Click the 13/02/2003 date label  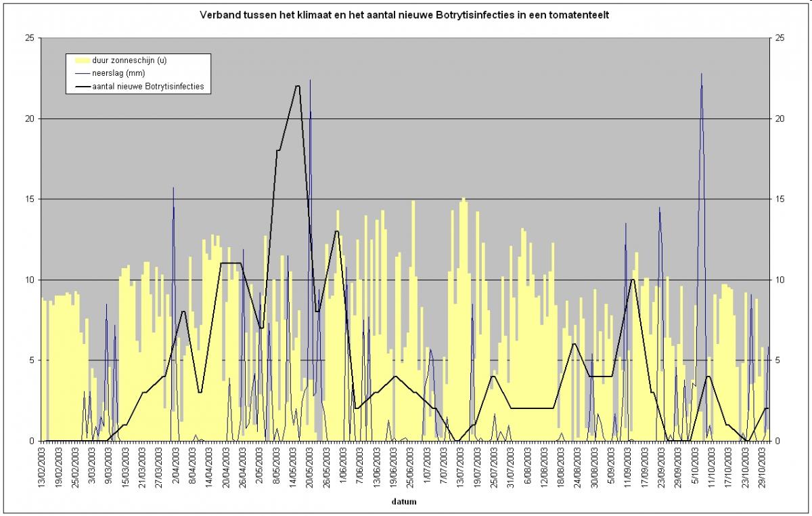[x=42, y=468]
